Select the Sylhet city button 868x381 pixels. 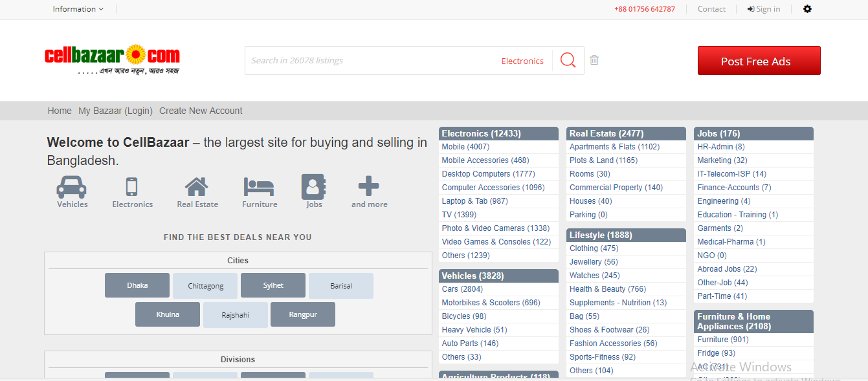click(x=273, y=285)
